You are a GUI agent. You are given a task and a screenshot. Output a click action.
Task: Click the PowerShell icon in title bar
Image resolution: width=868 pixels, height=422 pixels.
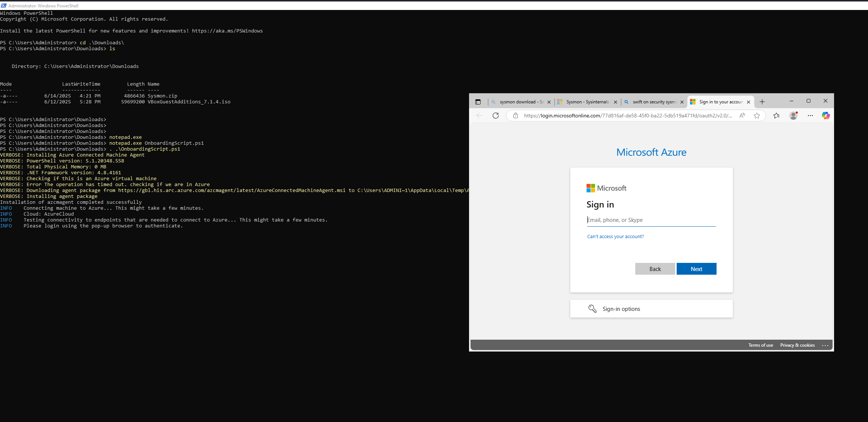pos(4,6)
